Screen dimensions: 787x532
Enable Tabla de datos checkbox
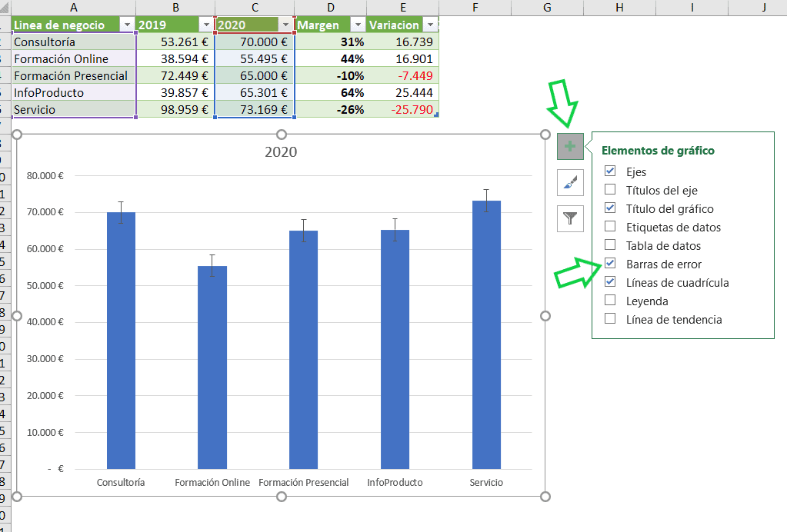tap(610, 245)
